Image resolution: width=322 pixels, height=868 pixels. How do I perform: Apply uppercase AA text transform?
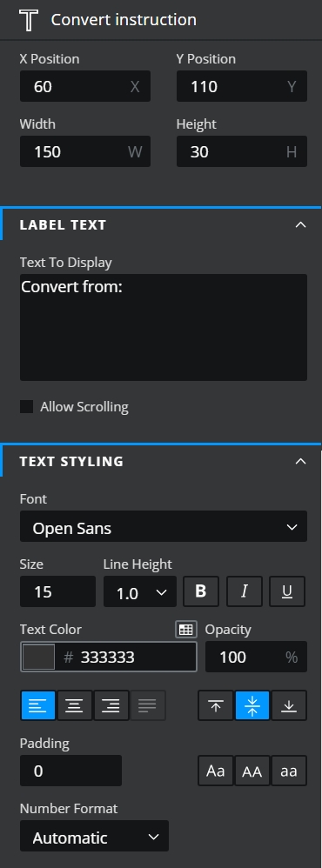point(252,771)
